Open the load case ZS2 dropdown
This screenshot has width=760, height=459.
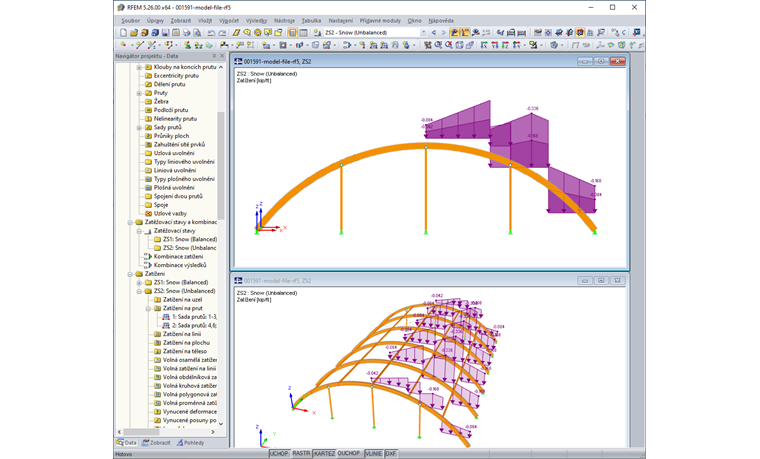[x=423, y=32]
